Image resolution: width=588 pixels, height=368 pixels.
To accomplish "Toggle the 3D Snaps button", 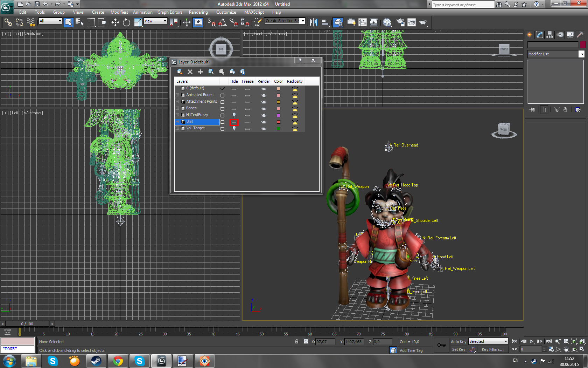I will [211, 22].
